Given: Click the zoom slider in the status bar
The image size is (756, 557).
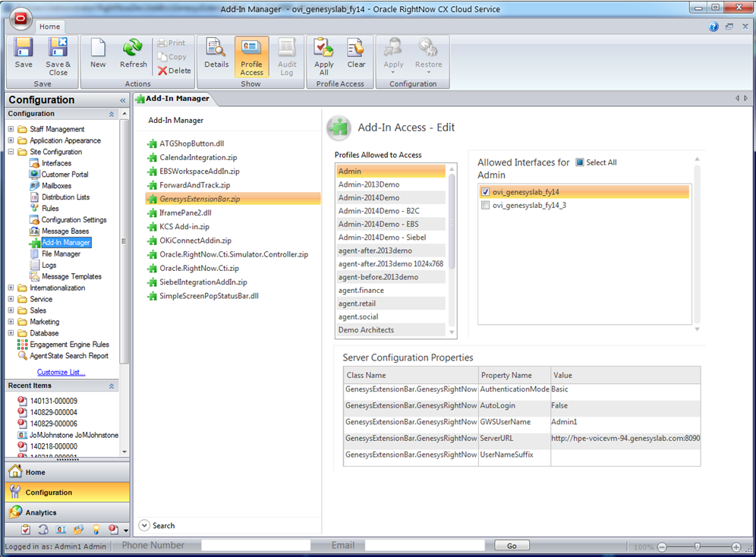Looking at the screenshot, I should (x=697, y=546).
